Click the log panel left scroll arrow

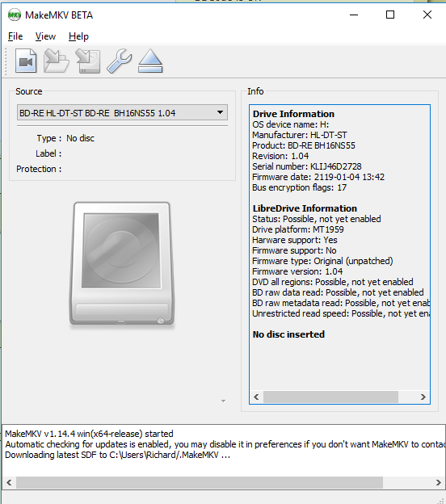pyautogui.click(x=9, y=482)
